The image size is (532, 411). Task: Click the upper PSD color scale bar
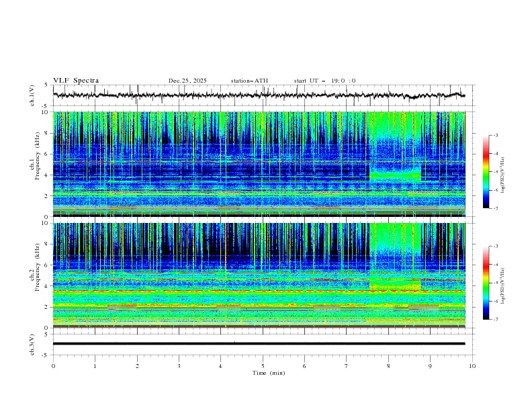[x=486, y=172]
